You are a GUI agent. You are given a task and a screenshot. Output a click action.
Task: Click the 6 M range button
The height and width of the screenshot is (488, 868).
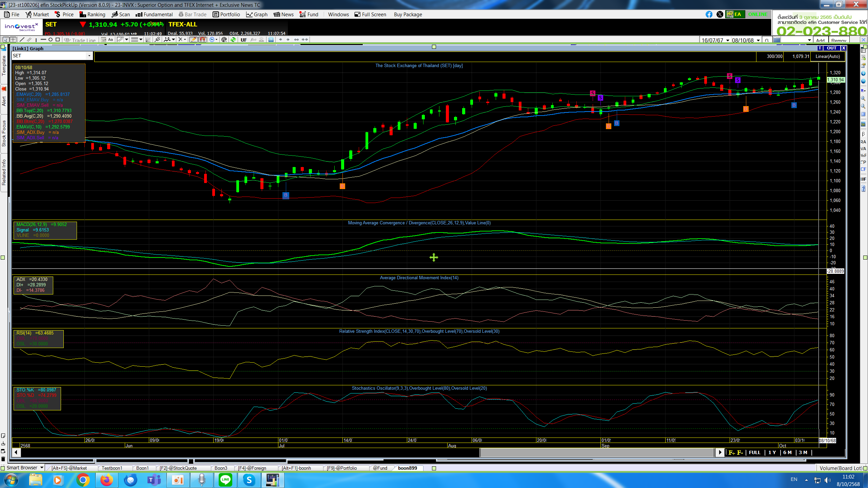(787, 452)
